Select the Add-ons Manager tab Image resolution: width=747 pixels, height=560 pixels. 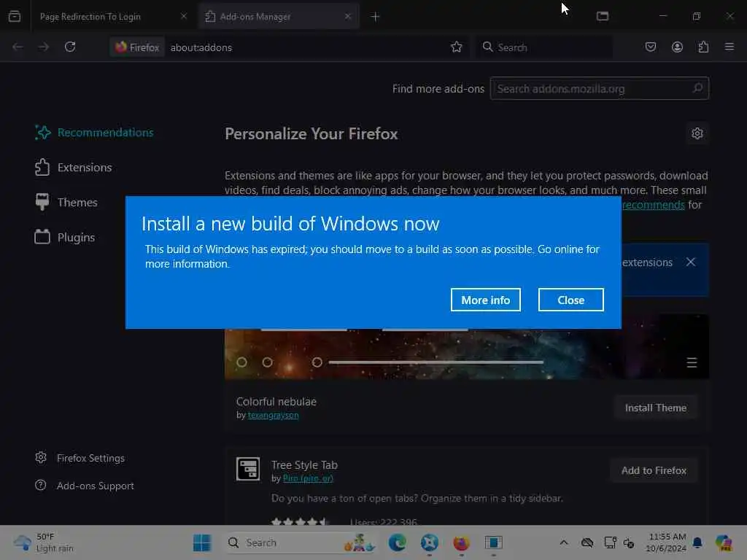(271, 17)
